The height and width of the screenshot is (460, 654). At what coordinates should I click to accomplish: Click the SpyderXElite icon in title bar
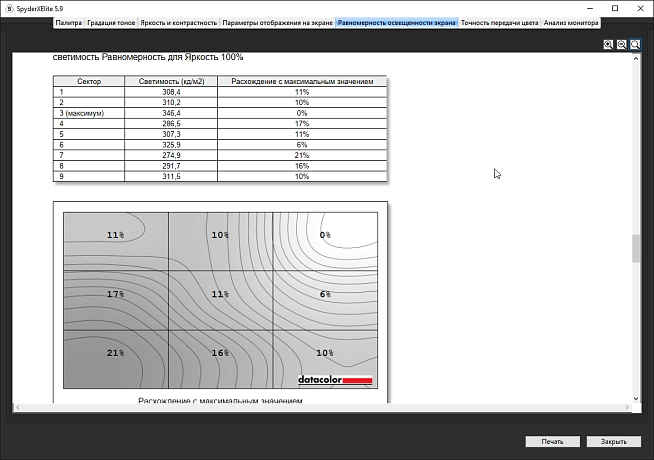[x=8, y=7]
